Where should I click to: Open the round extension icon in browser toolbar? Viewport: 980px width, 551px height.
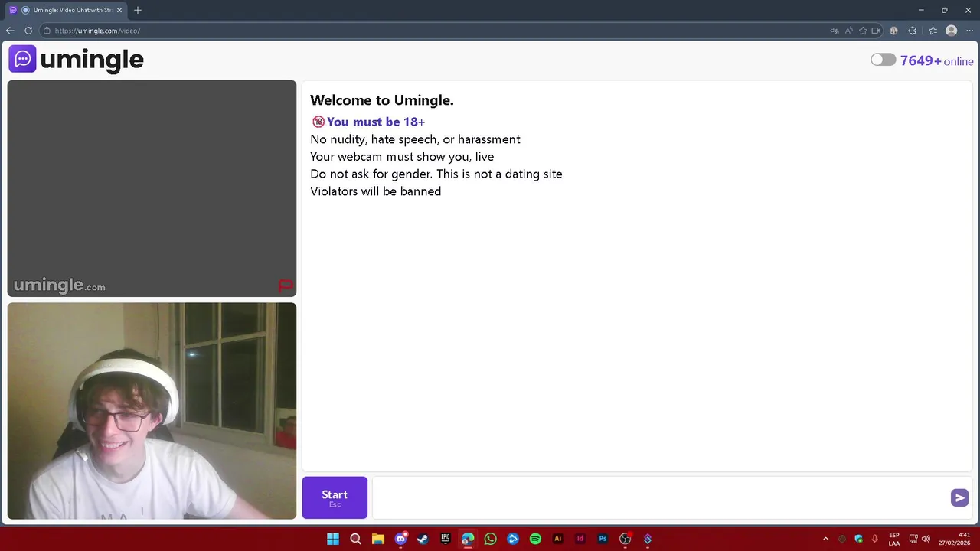893,31
